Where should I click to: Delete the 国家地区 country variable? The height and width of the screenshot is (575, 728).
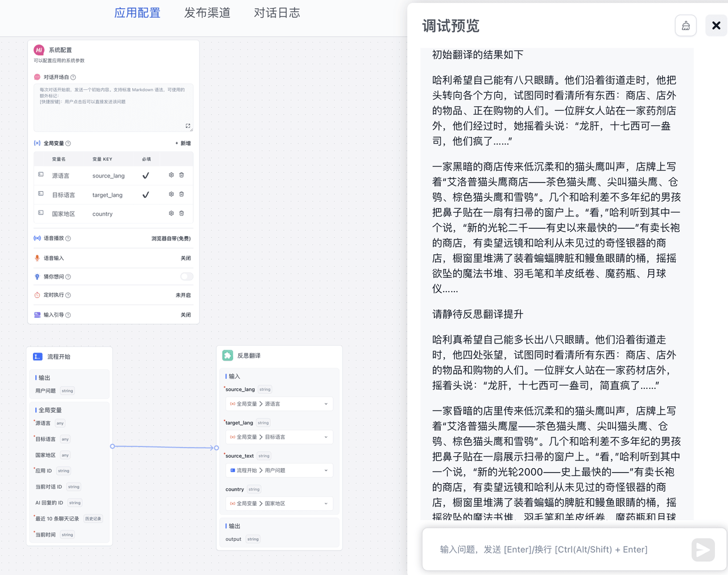tap(181, 213)
